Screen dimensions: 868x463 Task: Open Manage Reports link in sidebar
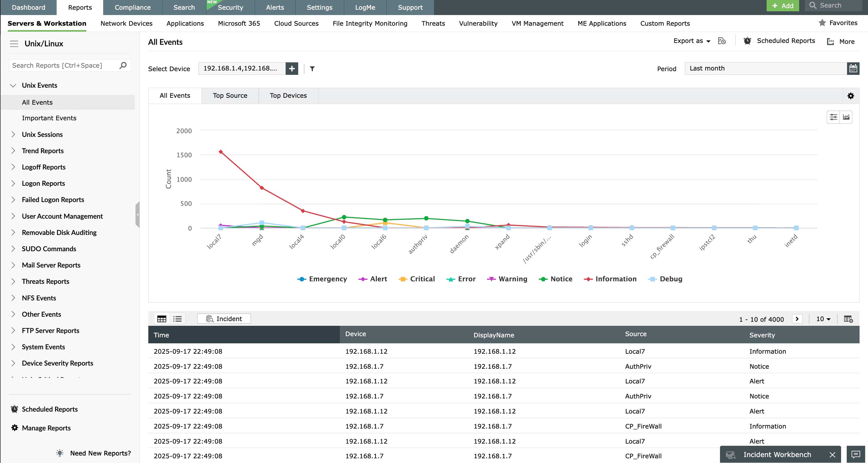tap(46, 428)
